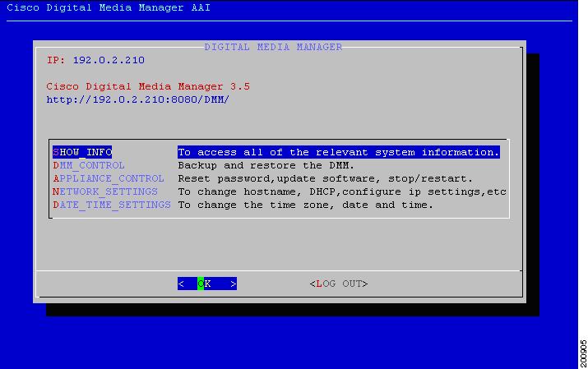Click the IP: 192.0.2.210 line
Image resolution: width=588 pixels, height=369 pixels.
tap(95, 60)
